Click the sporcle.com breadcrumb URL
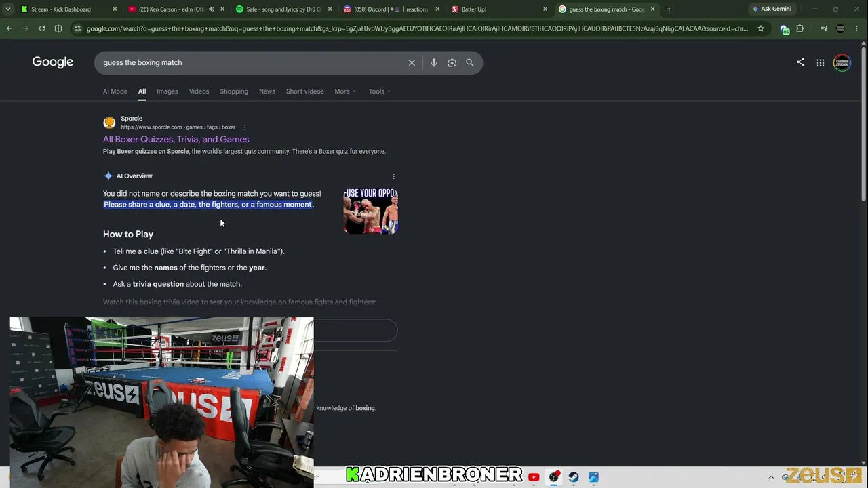Image resolution: width=868 pixels, height=488 pixels. pyautogui.click(x=178, y=127)
